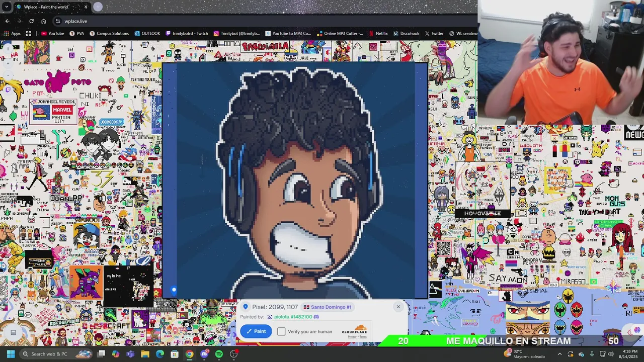Tick the Verify you are human checkbox
The image size is (644, 362).
(281, 331)
